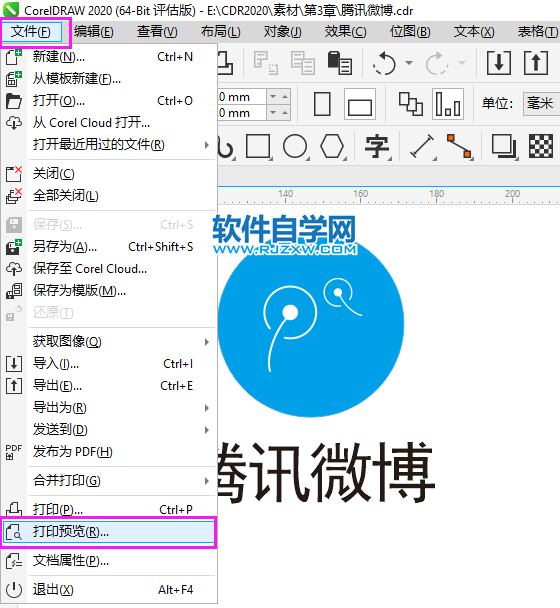Open the Undo history dropdown arrow
This screenshot has height=608, width=560.
409,62
